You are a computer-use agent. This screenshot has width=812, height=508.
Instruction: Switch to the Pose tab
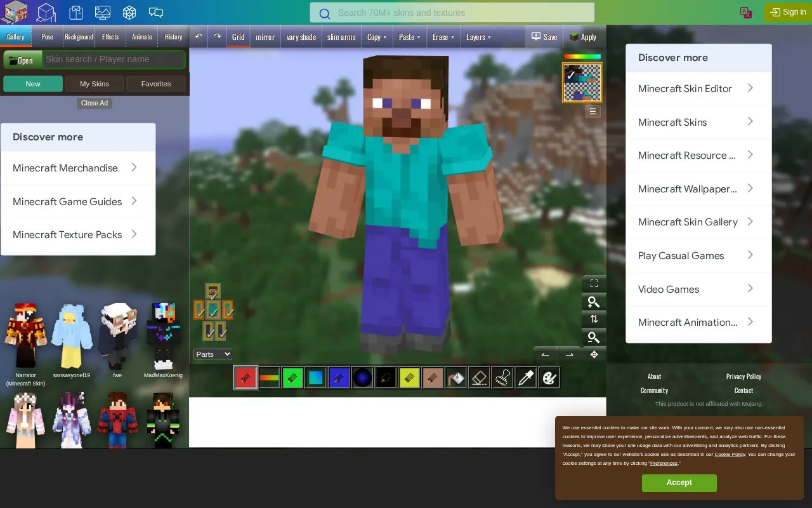(x=48, y=37)
